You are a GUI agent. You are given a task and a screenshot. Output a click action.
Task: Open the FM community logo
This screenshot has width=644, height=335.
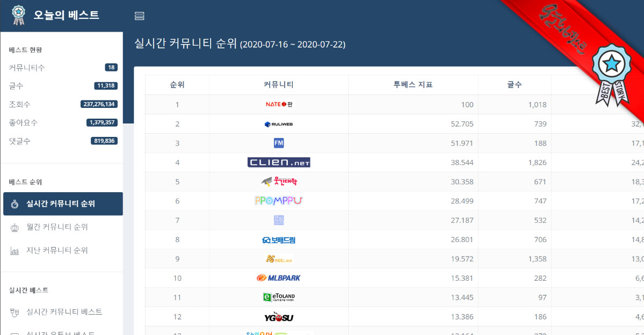279,143
